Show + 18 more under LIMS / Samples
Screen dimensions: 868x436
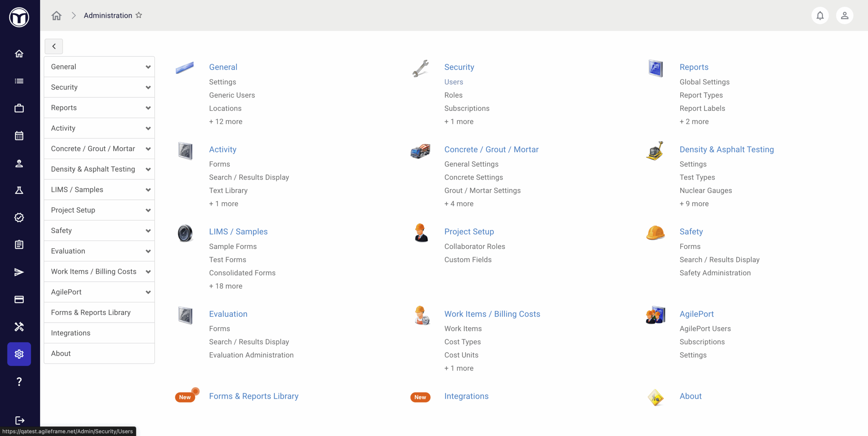point(225,286)
